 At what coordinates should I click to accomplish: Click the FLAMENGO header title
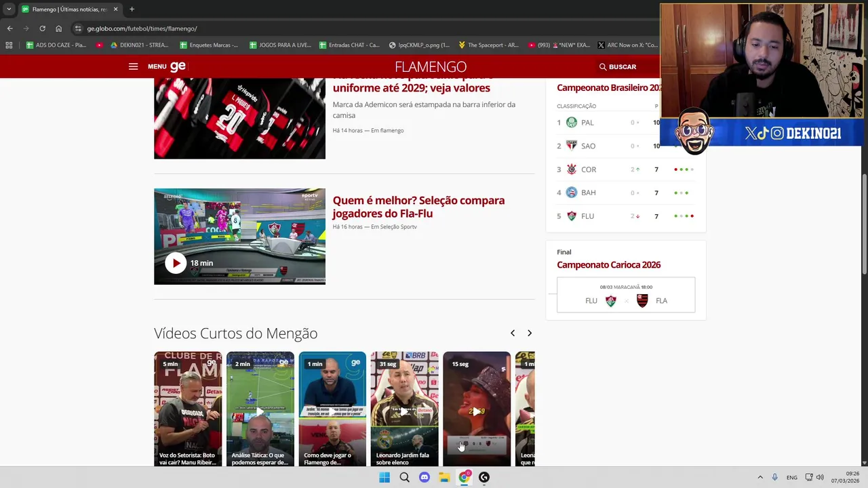[431, 66]
